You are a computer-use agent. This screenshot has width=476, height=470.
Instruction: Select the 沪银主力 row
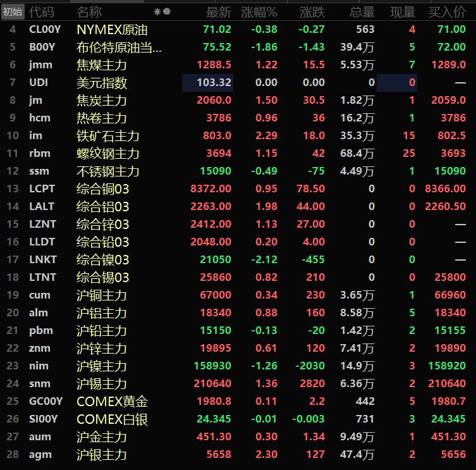pyautogui.click(x=238, y=455)
